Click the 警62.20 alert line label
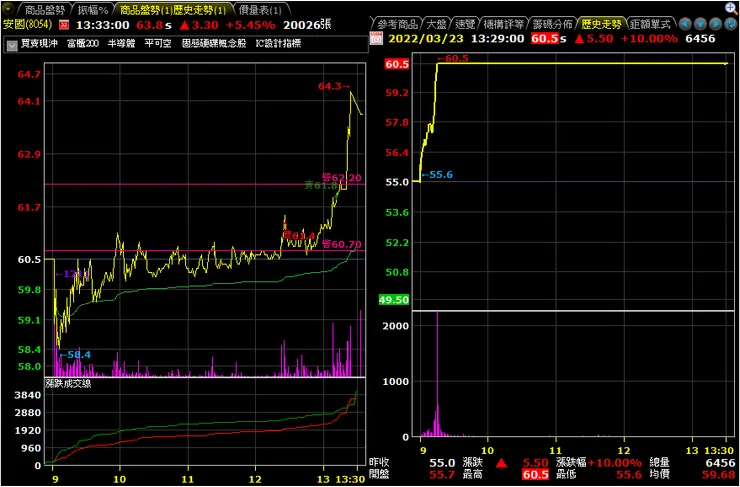 coord(342,178)
